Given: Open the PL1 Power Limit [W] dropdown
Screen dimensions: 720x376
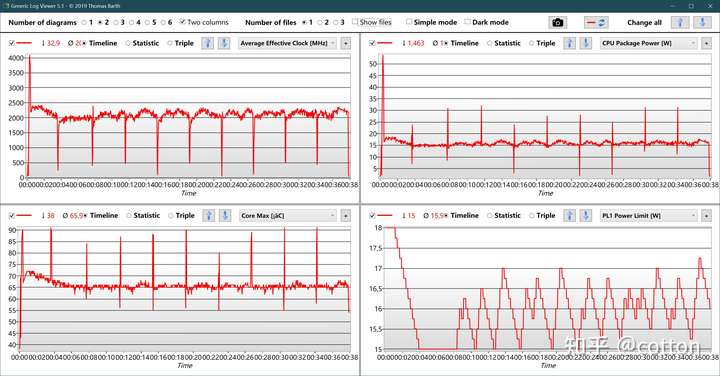Looking at the screenshot, I should click(649, 215).
